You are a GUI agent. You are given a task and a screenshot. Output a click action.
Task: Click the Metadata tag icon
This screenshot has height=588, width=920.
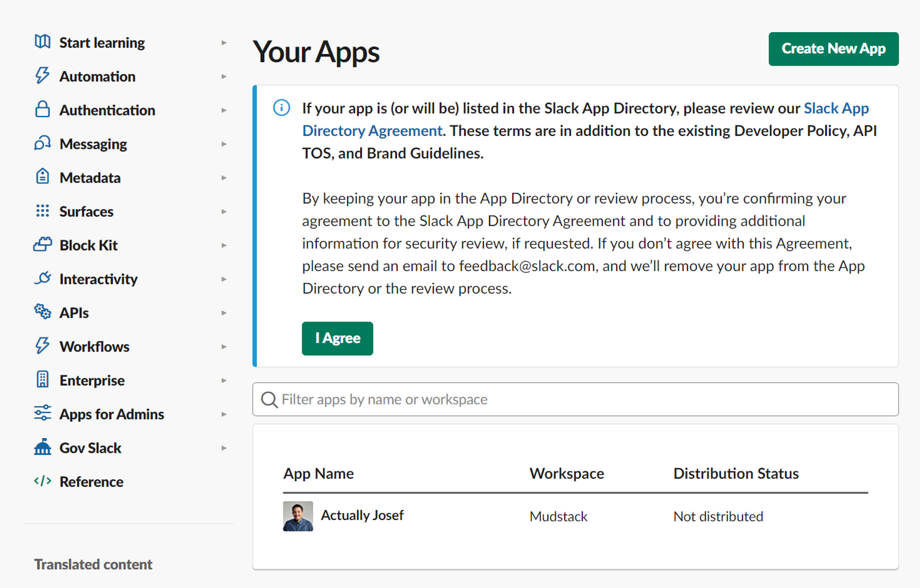tap(42, 177)
